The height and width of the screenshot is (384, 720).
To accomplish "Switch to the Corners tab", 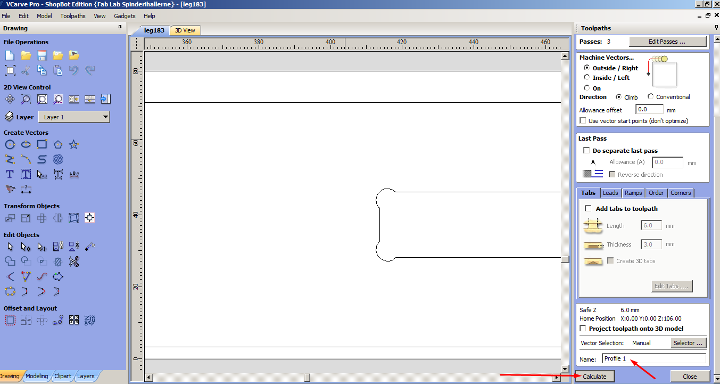I will coord(681,193).
